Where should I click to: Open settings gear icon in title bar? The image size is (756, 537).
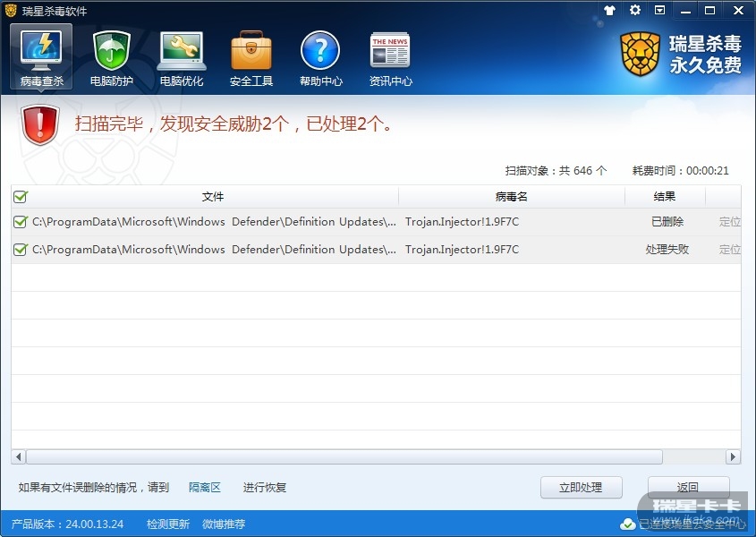(635, 10)
